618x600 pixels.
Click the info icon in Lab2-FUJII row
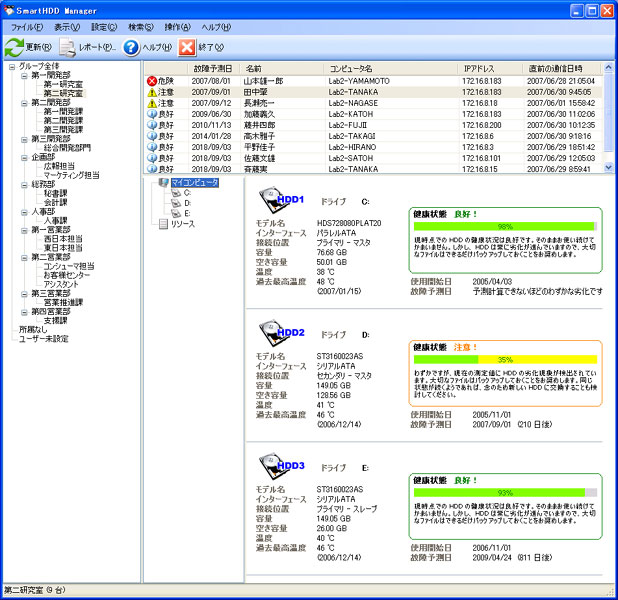[152, 125]
